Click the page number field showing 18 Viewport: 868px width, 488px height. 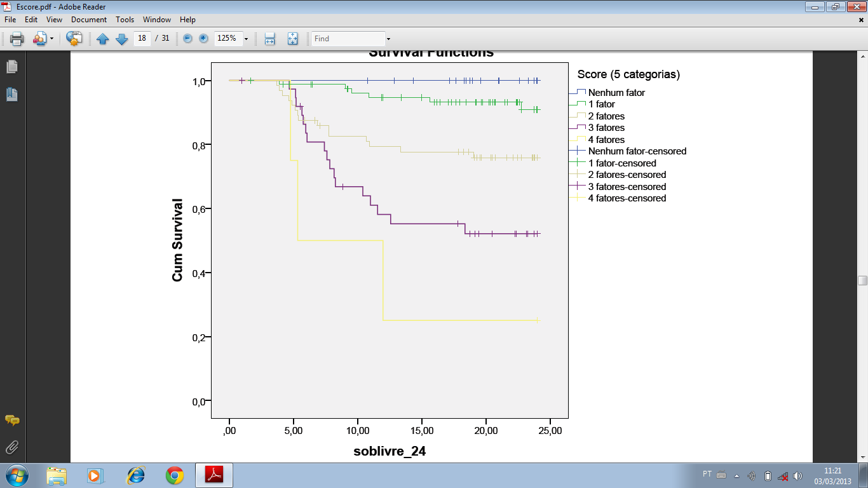tap(142, 38)
